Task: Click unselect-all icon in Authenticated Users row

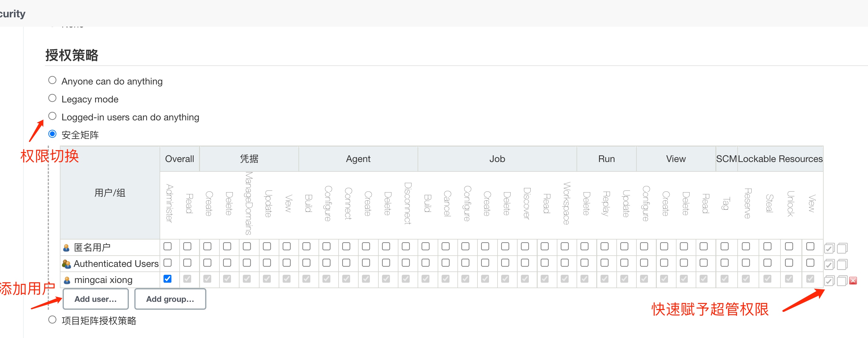Action: tap(842, 264)
